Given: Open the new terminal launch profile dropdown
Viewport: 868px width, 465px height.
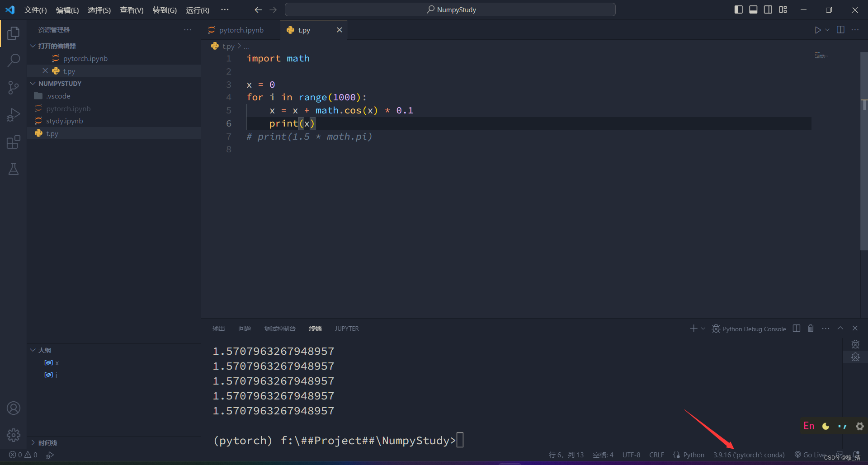Looking at the screenshot, I should pos(703,329).
